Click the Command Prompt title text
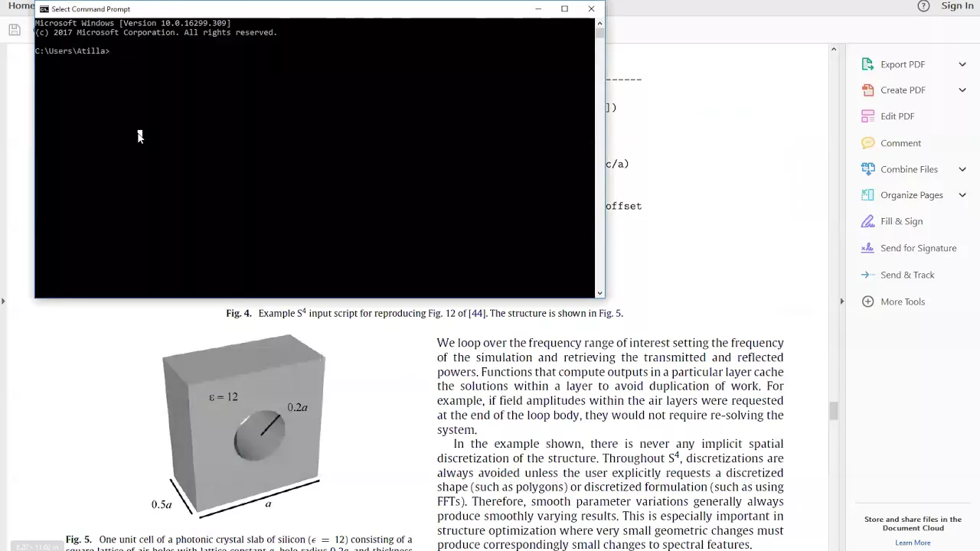980x551 pixels. [90, 9]
